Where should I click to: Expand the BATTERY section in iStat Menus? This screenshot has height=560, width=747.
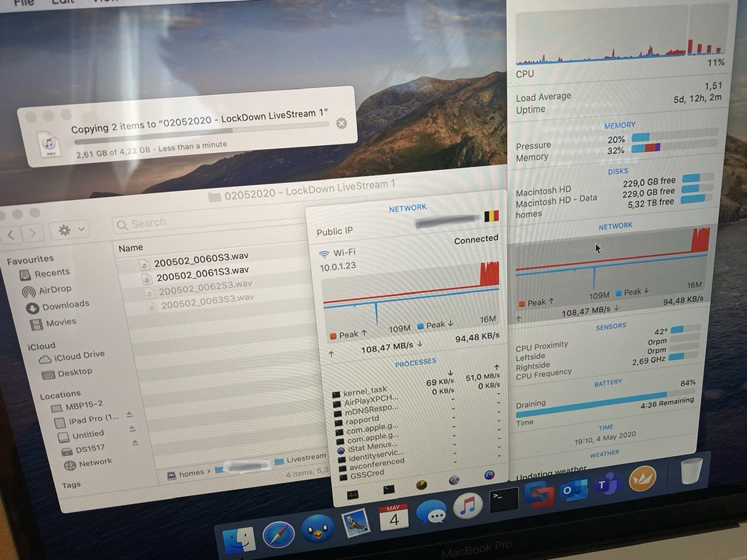(608, 383)
